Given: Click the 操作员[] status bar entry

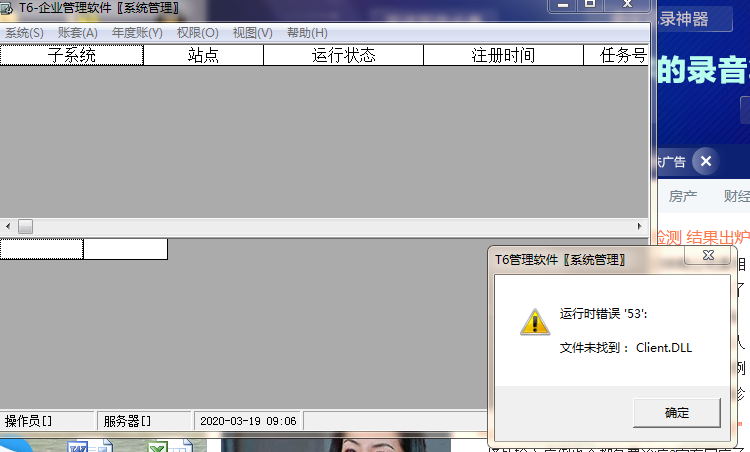Looking at the screenshot, I should (x=47, y=421).
